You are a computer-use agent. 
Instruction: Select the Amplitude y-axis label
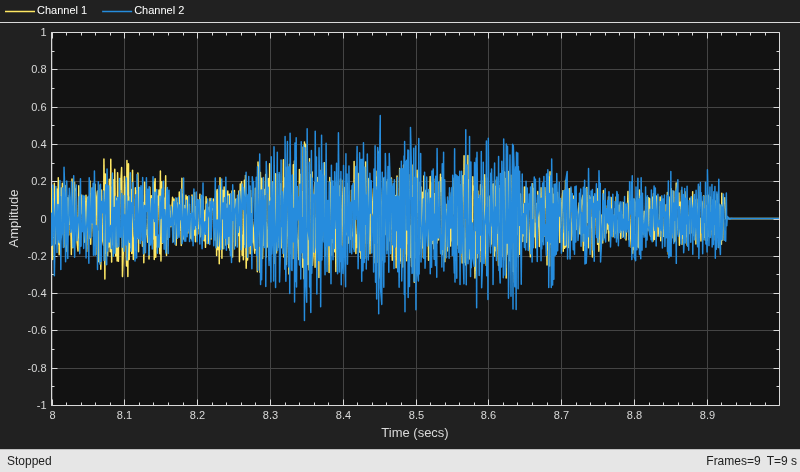click(14, 218)
